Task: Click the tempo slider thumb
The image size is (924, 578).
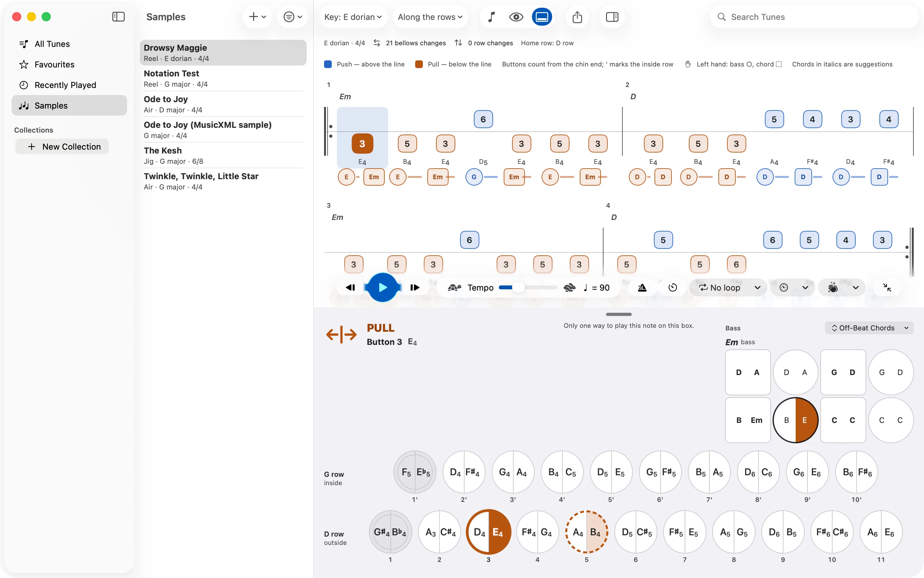Action: click(518, 287)
